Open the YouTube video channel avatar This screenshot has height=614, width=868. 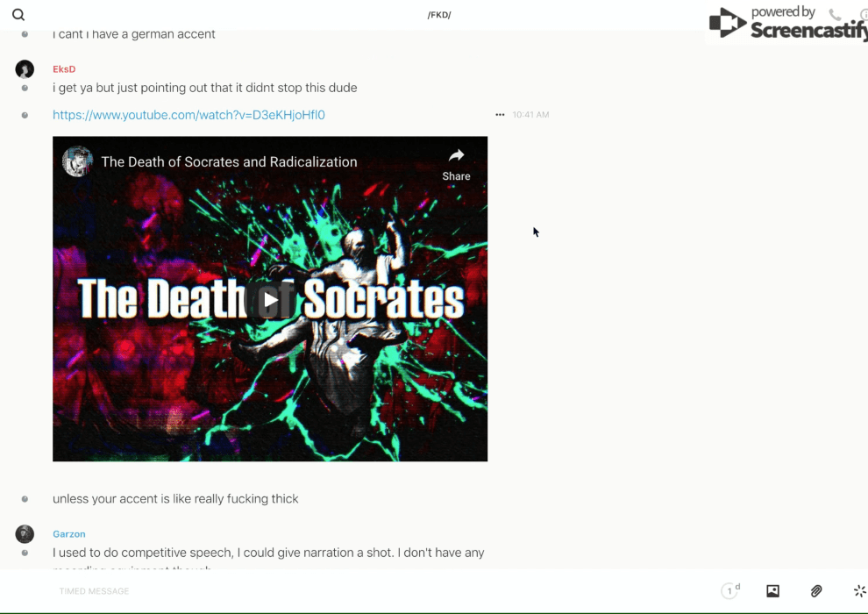click(x=78, y=161)
